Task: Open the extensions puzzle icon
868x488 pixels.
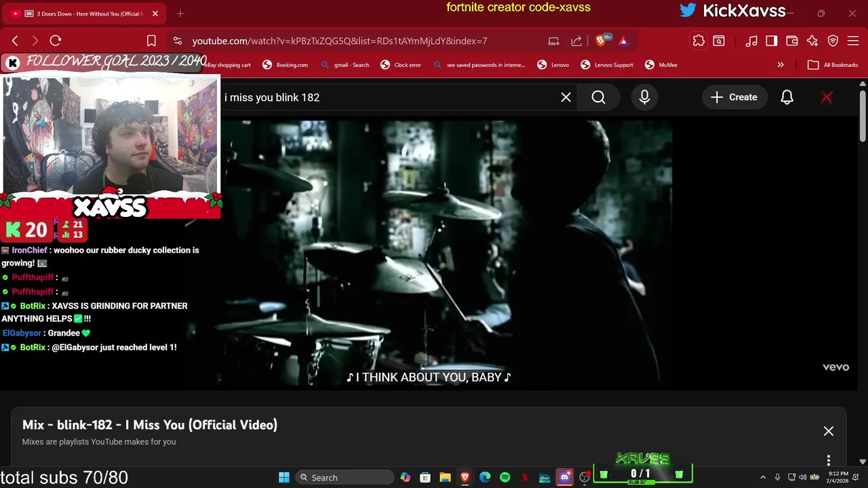Action: point(698,41)
